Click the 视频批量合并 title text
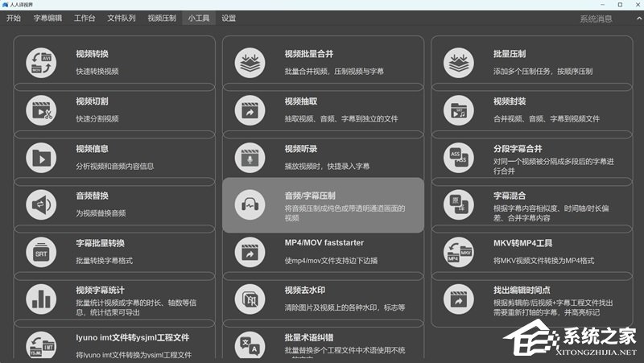This screenshot has width=644, height=363. [309, 54]
